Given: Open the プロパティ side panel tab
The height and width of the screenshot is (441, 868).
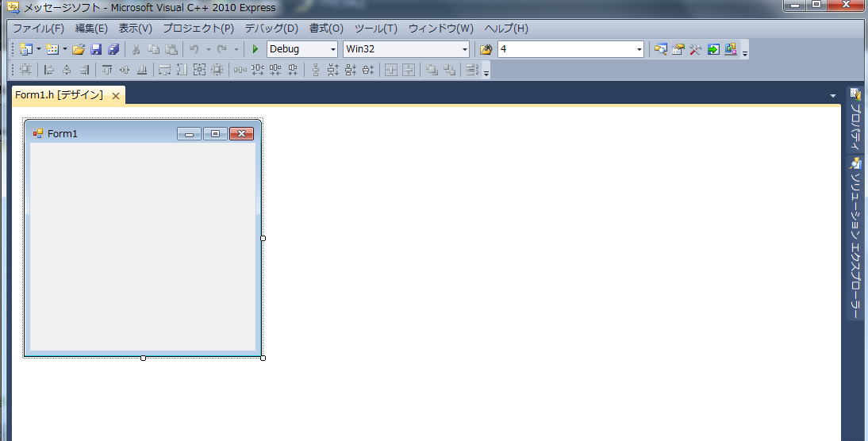Looking at the screenshot, I should coord(855,120).
